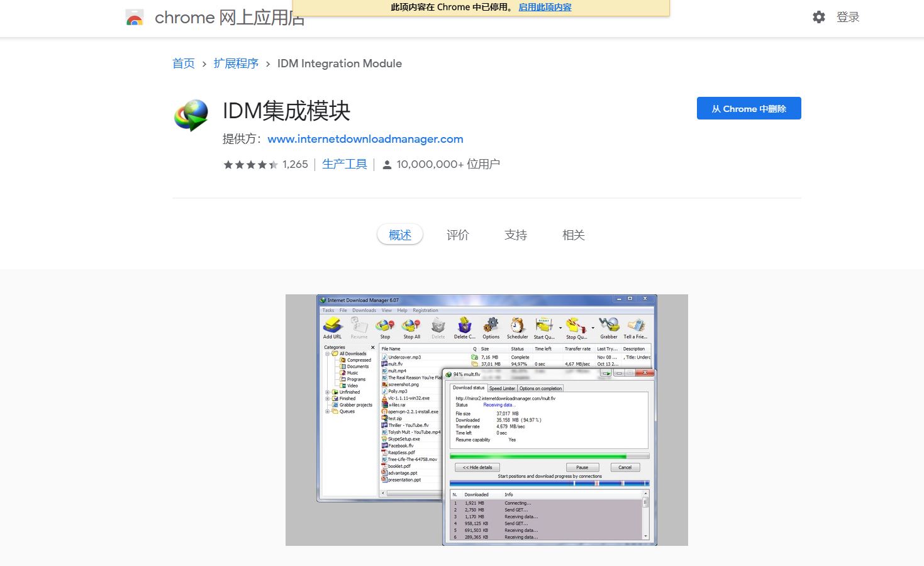Viewport: 924px width, 566px height.
Task: Switch to the 支持 tab
Action: tap(516, 235)
